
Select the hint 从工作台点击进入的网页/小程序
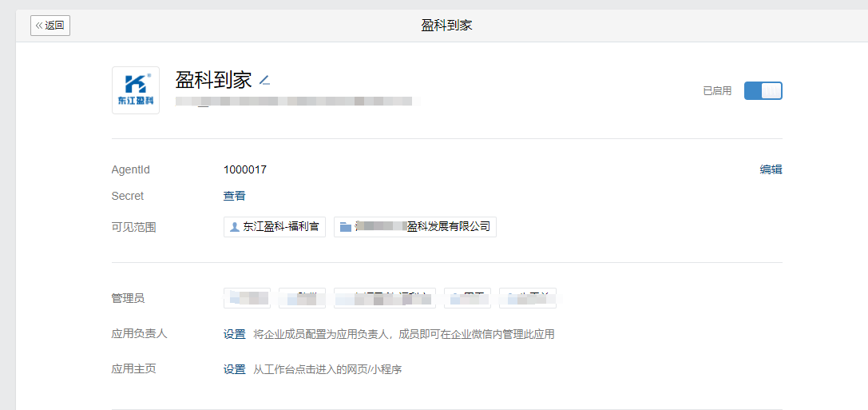click(x=327, y=369)
